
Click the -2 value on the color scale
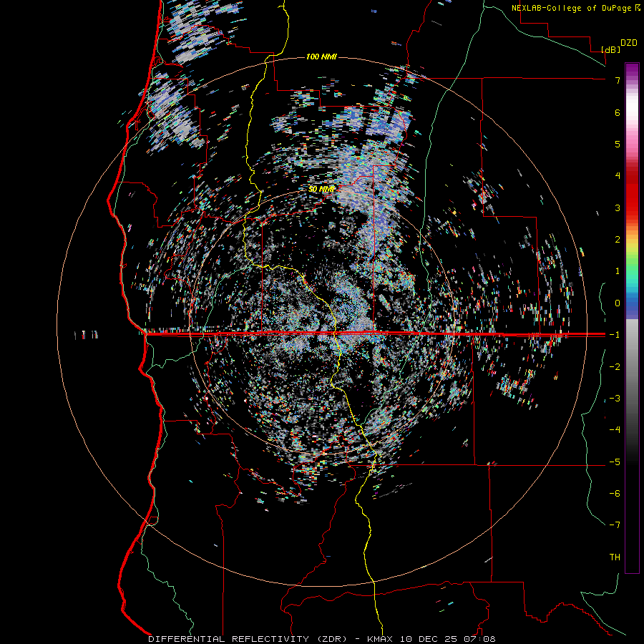coord(615,367)
